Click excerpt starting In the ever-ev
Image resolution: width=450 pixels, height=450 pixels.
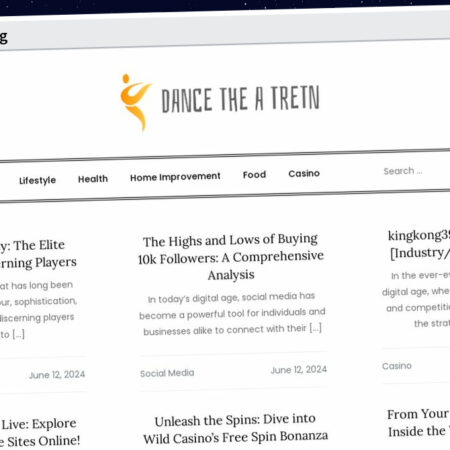(x=416, y=299)
